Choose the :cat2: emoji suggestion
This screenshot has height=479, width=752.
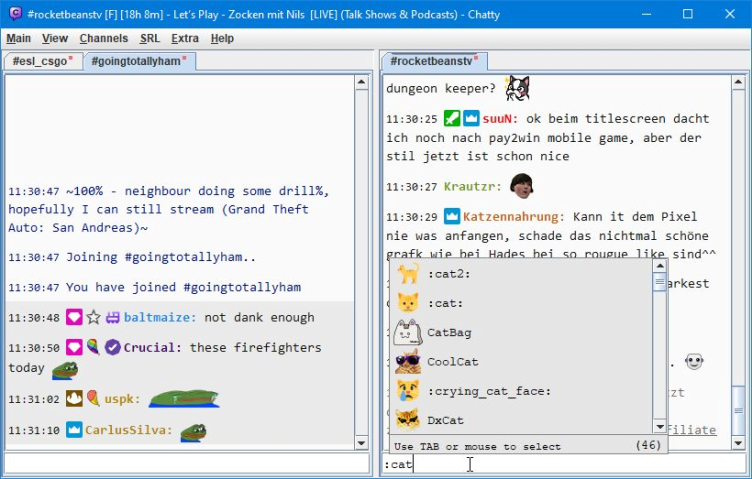click(448, 273)
